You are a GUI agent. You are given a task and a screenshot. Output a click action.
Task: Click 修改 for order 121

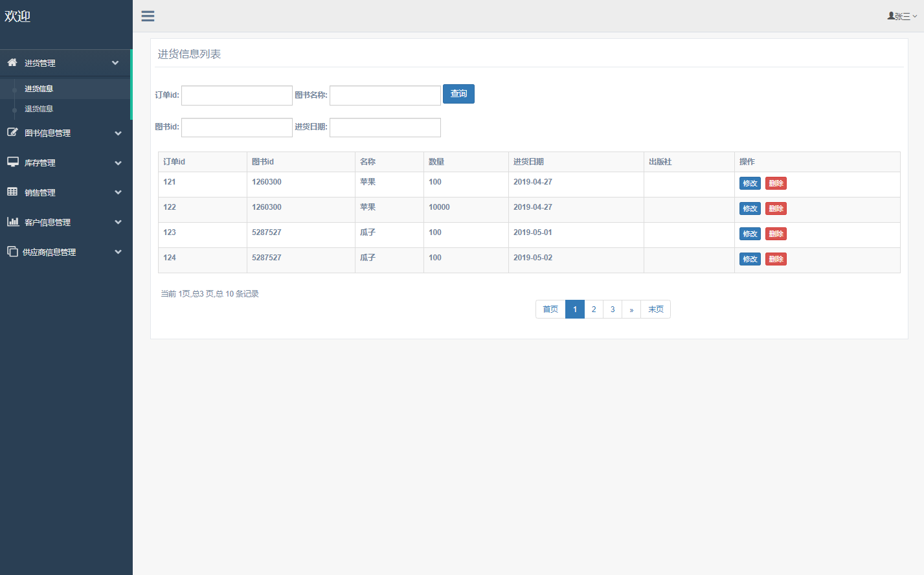pyautogui.click(x=750, y=183)
